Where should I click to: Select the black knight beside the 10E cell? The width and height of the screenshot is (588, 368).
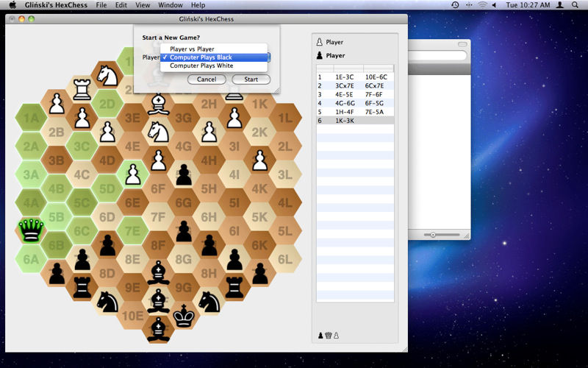click(107, 302)
